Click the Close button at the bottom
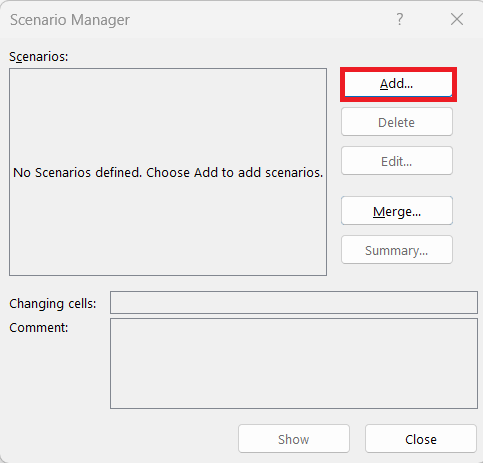The height and width of the screenshot is (463, 483). (421, 439)
